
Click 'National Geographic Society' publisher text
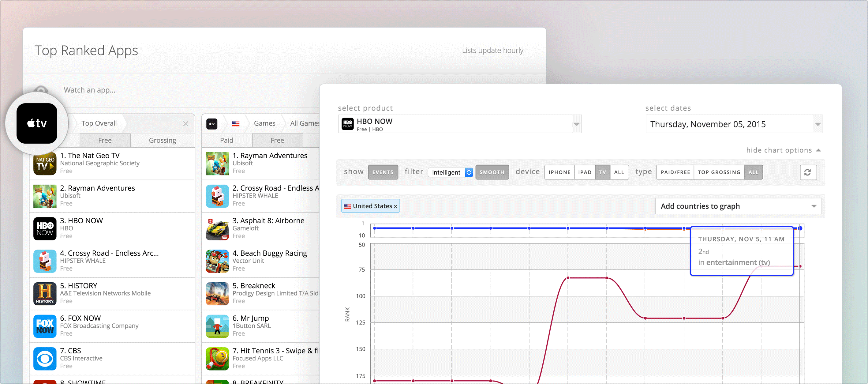[100, 163]
